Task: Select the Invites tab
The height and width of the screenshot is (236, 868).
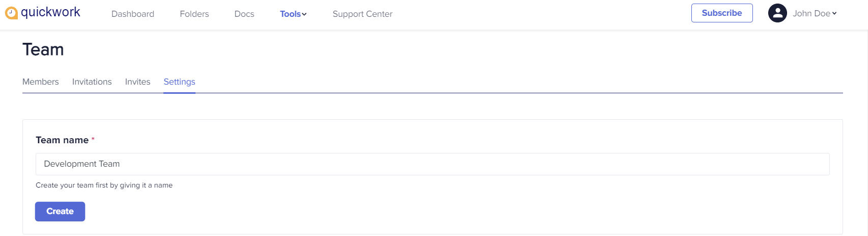Action: 137,82
